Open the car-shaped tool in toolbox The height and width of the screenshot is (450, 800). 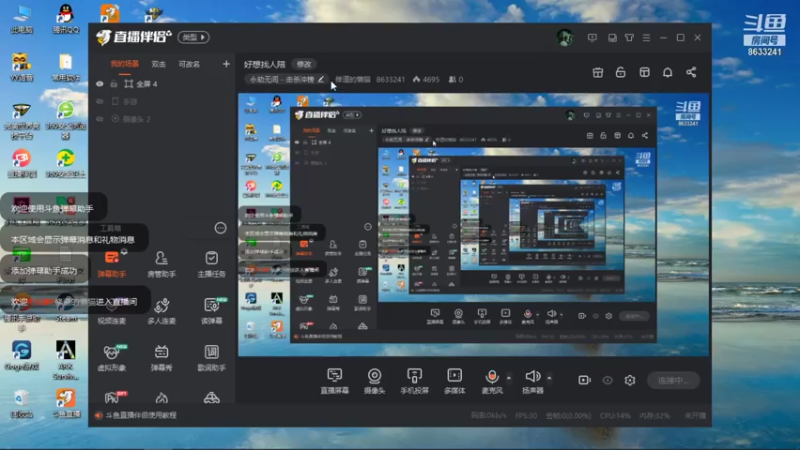tap(212, 398)
